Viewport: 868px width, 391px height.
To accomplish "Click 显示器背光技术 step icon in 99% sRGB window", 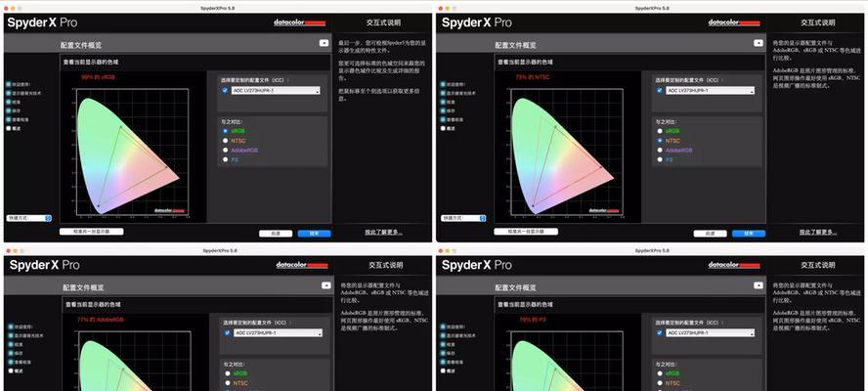I will (8, 93).
